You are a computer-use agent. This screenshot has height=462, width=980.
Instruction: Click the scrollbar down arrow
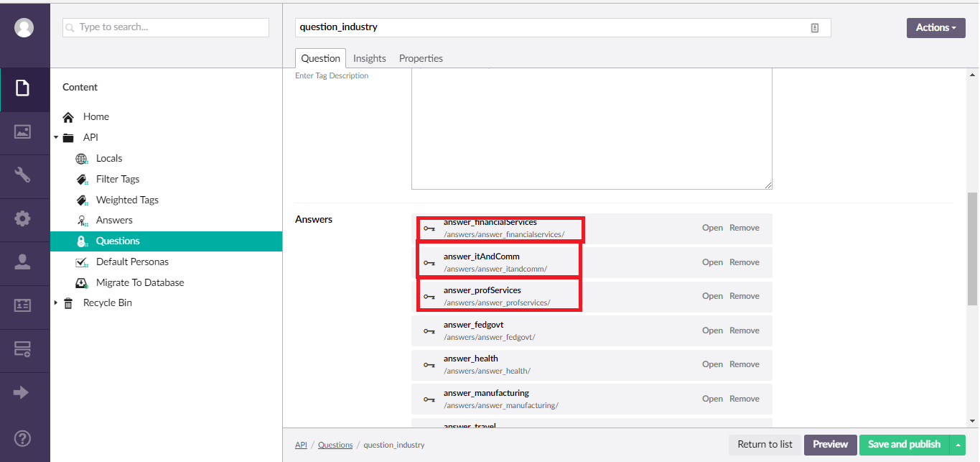pos(973,421)
